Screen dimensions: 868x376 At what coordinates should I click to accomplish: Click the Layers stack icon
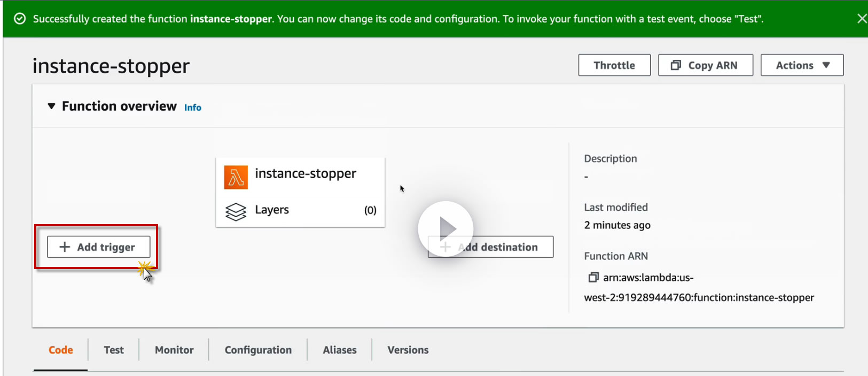(236, 212)
